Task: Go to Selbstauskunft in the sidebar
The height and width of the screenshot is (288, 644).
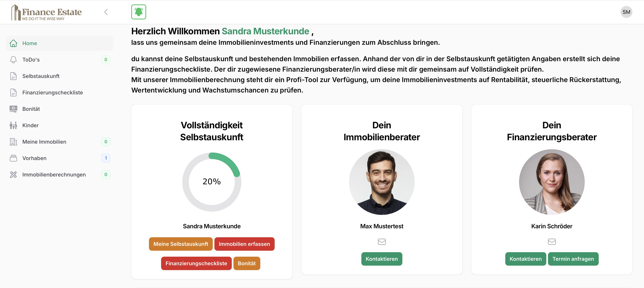Action: point(41,76)
